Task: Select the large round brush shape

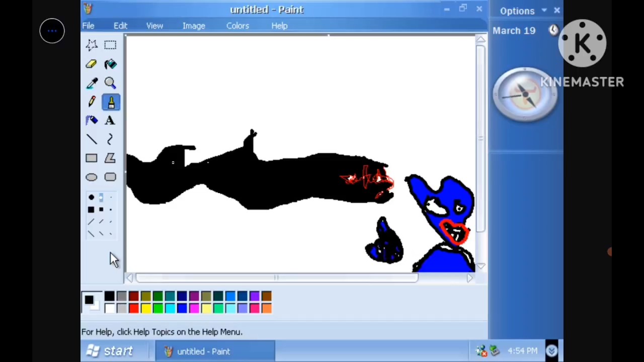Action: pyautogui.click(x=91, y=197)
